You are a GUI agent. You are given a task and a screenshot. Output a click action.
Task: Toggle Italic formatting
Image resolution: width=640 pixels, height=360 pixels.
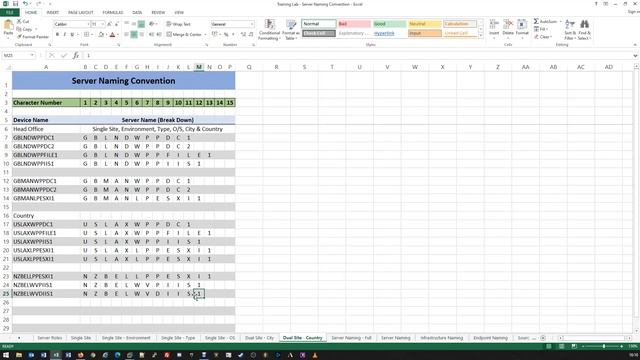click(64, 35)
